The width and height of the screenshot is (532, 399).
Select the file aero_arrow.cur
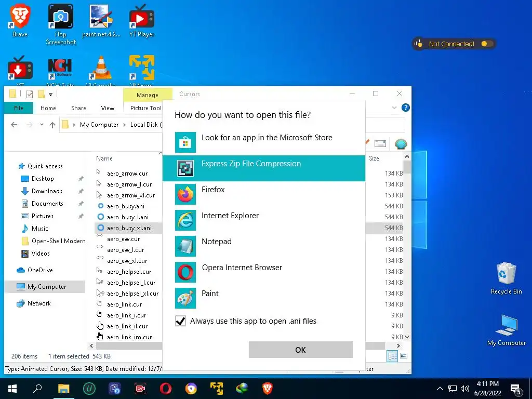[x=127, y=174]
